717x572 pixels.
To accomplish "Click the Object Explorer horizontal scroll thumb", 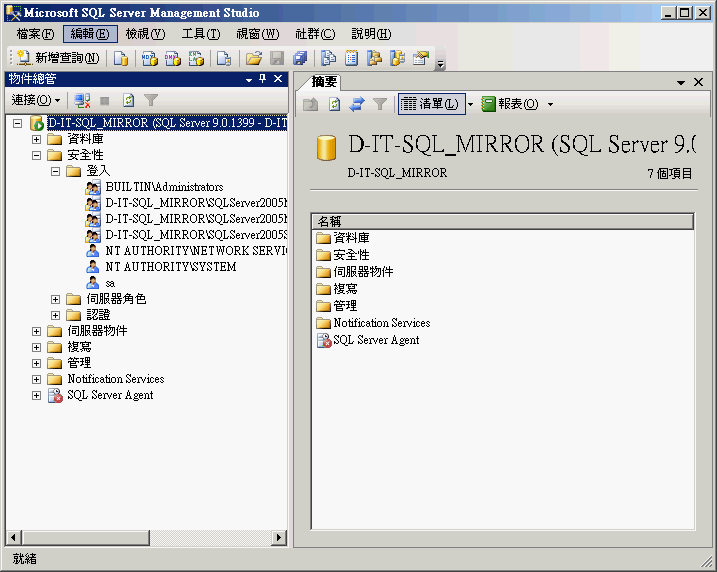I will point(86,538).
